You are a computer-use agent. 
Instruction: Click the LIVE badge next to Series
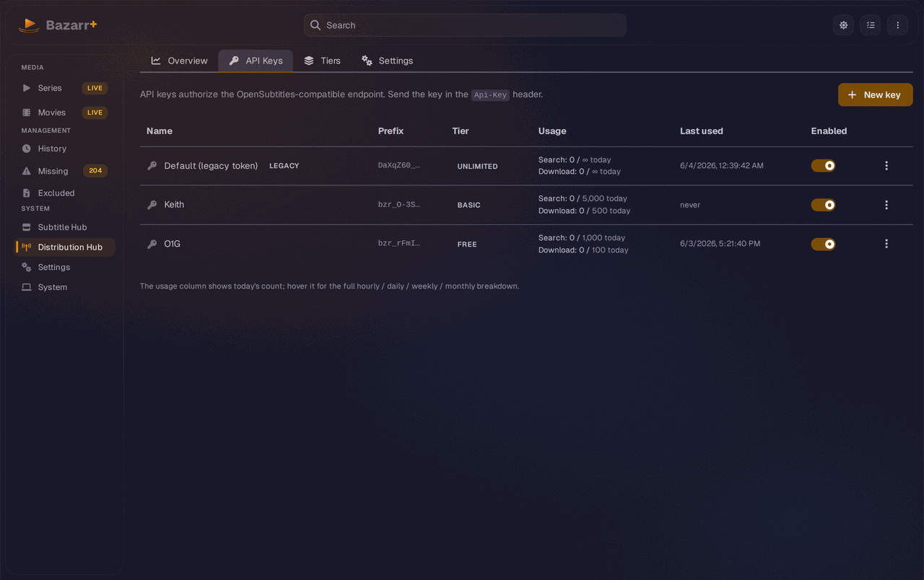tap(95, 88)
